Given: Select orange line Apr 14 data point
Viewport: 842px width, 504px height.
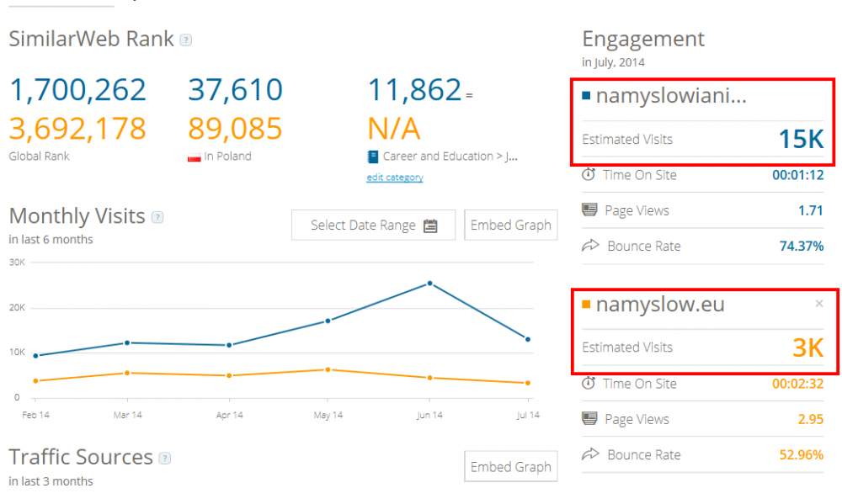Looking at the screenshot, I should pos(229,376).
